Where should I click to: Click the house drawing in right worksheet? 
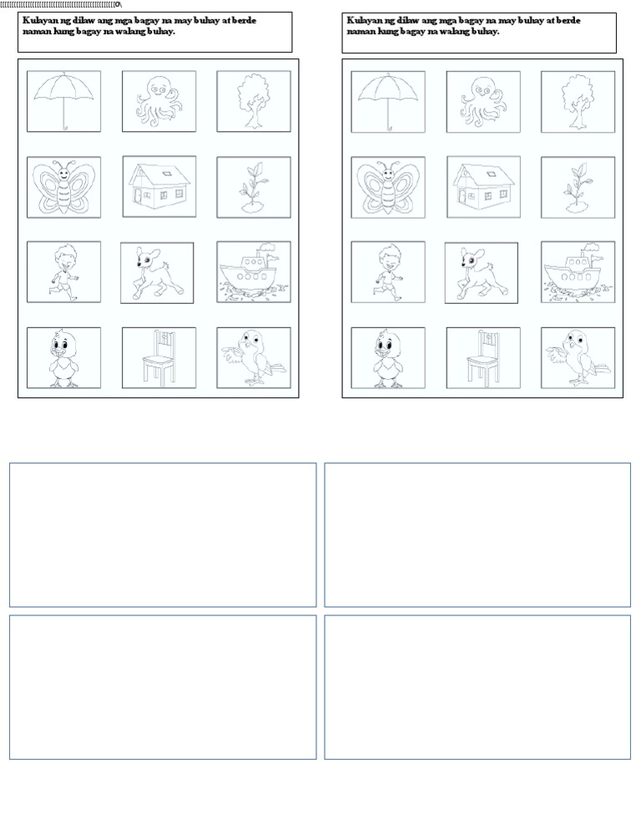(483, 187)
